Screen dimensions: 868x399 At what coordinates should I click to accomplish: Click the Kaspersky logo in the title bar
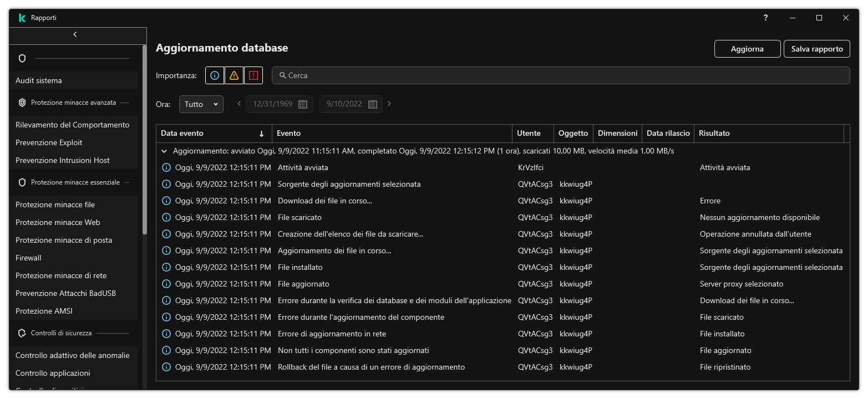(x=22, y=18)
